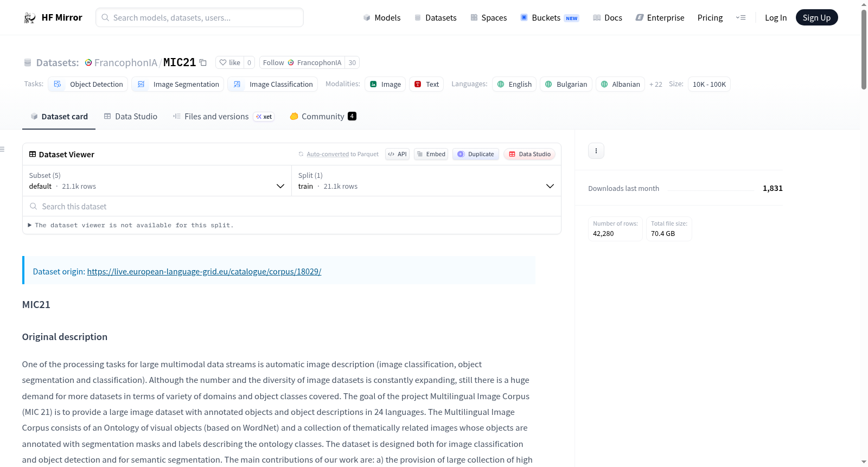868x467 pixels.
Task: Open the Community tab
Action: tap(323, 117)
